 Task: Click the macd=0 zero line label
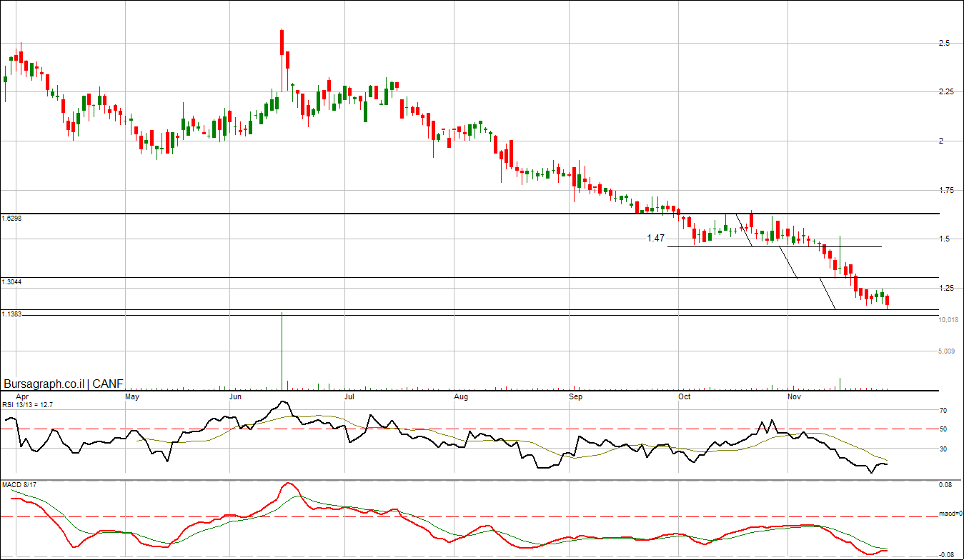coord(950,514)
